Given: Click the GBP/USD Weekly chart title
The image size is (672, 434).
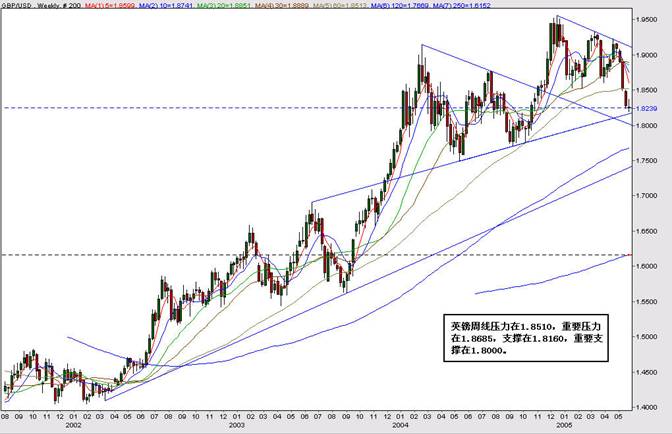Looking at the screenshot, I should click(41, 6).
